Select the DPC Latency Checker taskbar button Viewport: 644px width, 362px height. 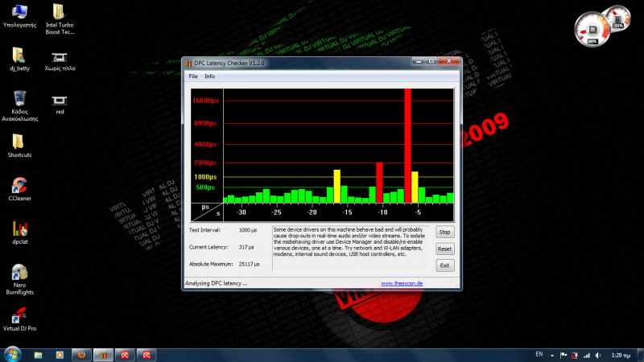pos(103,355)
